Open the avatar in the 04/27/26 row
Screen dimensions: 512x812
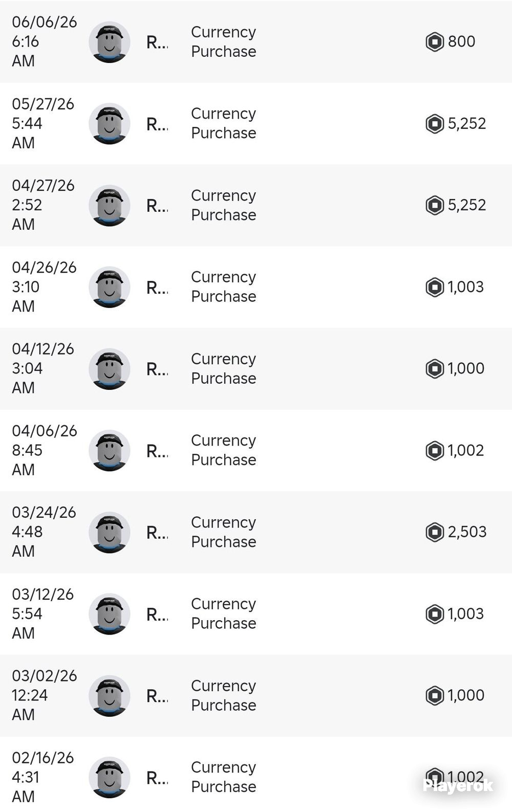click(109, 205)
